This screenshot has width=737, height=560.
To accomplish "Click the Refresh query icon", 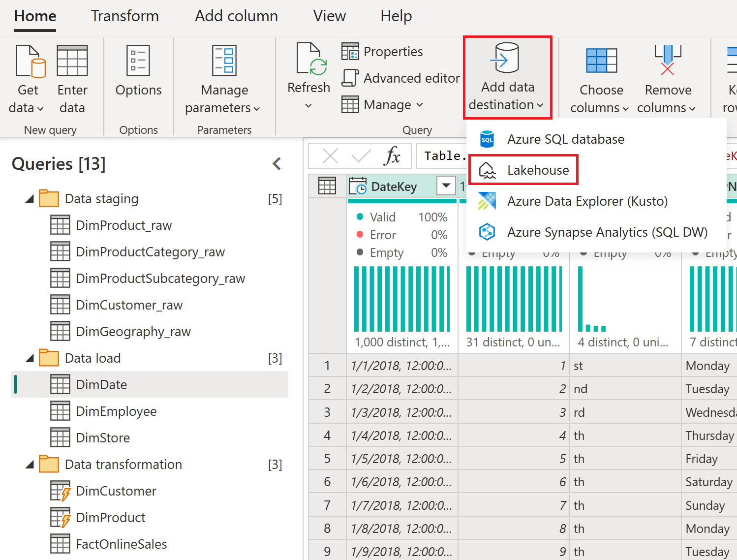I will pyautogui.click(x=311, y=59).
